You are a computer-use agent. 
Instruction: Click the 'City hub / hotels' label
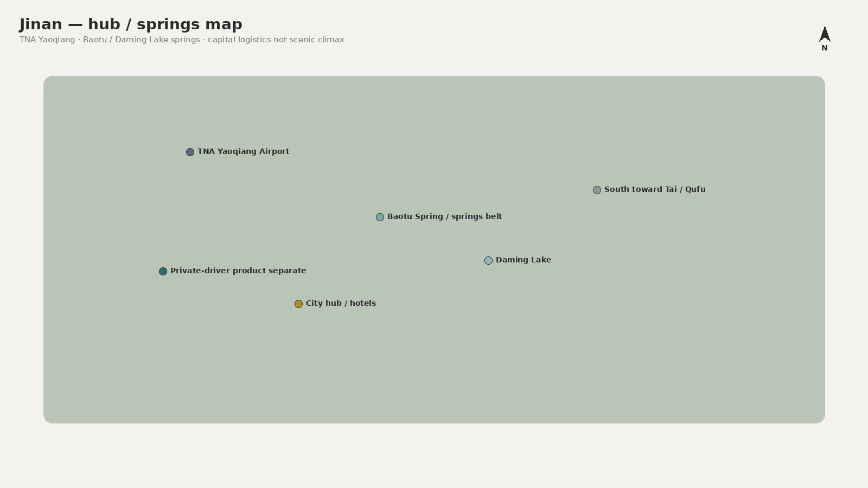pos(341,303)
